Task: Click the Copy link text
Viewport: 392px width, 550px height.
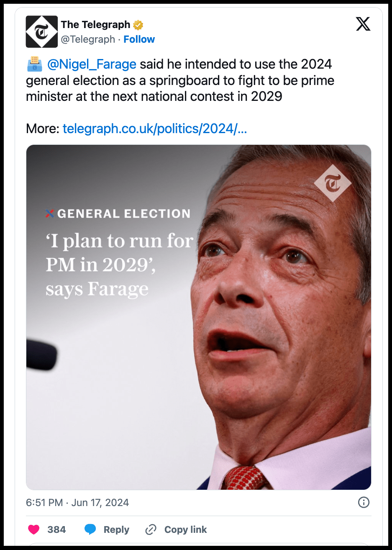Action: 185,529
